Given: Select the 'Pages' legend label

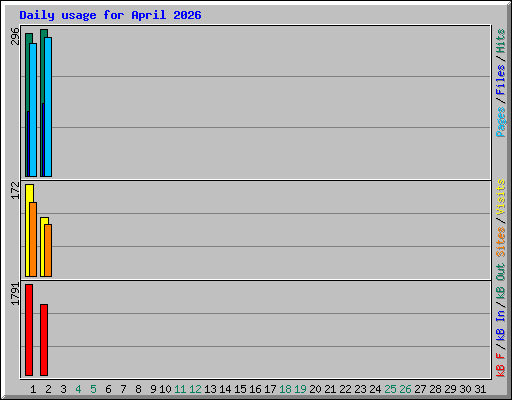Looking at the screenshot, I should pos(501,122).
